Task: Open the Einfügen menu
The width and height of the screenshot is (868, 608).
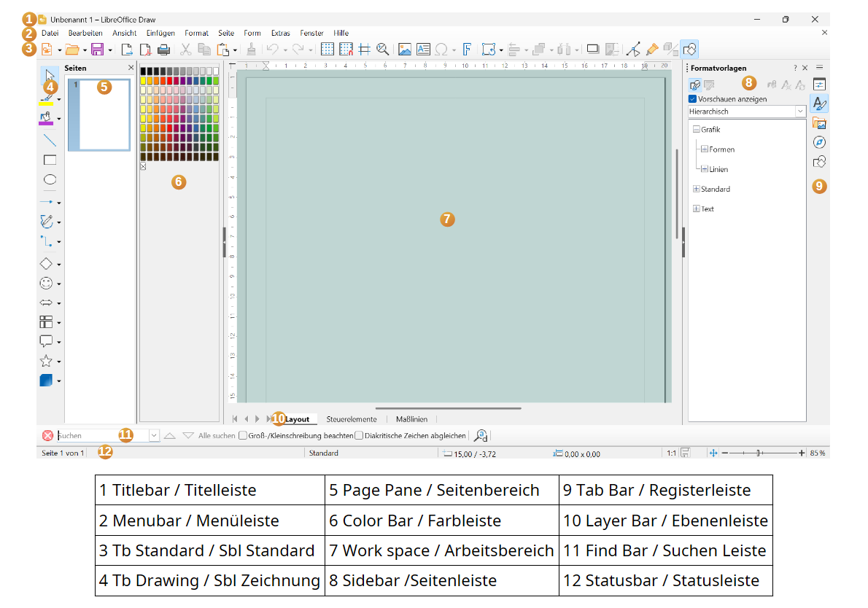Action: (x=160, y=34)
